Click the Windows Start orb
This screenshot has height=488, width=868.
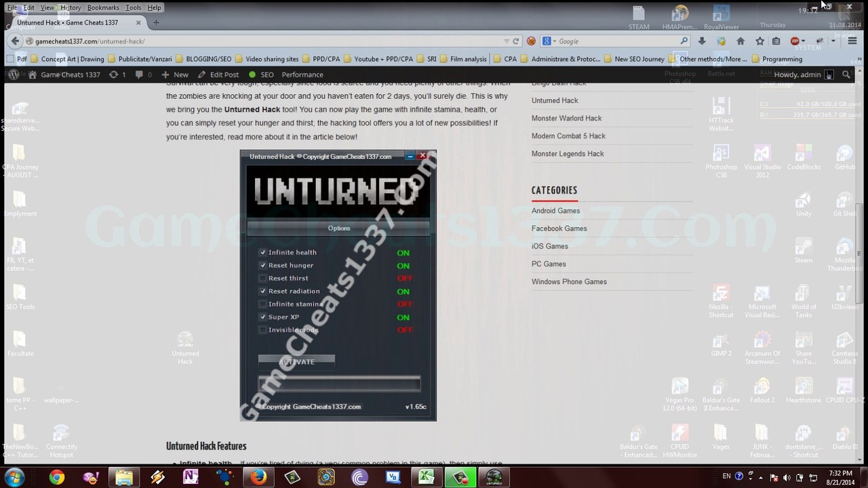14,478
